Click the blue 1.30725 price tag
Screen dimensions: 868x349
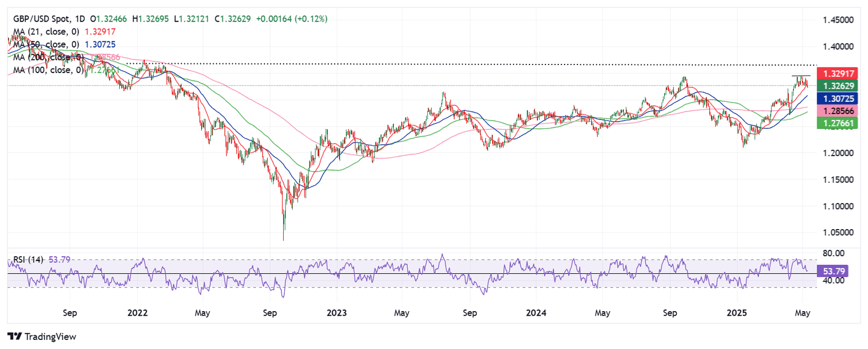tap(839, 98)
